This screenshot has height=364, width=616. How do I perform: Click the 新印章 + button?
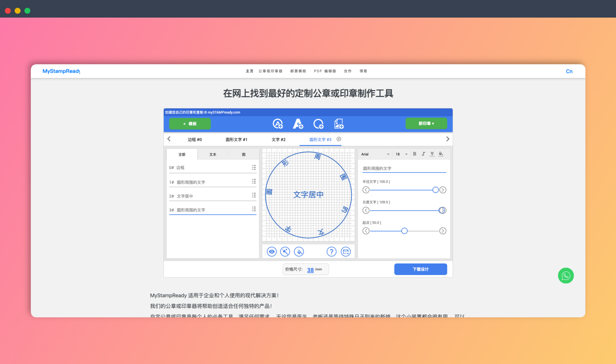point(426,123)
